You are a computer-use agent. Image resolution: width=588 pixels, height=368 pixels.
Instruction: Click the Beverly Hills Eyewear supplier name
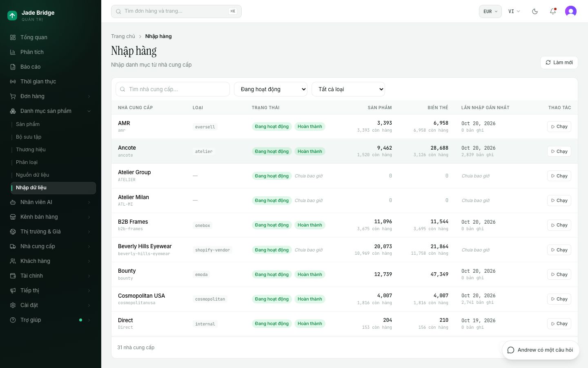[x=145, y=246]
